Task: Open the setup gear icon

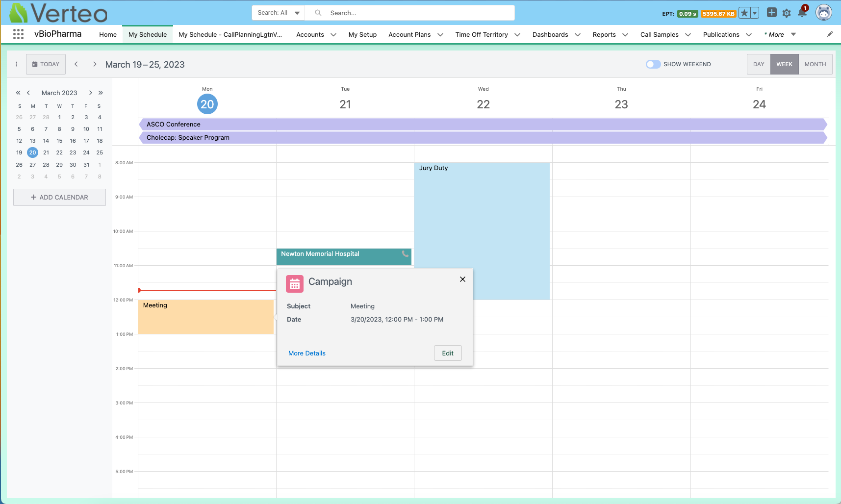Action: (787, 13)
